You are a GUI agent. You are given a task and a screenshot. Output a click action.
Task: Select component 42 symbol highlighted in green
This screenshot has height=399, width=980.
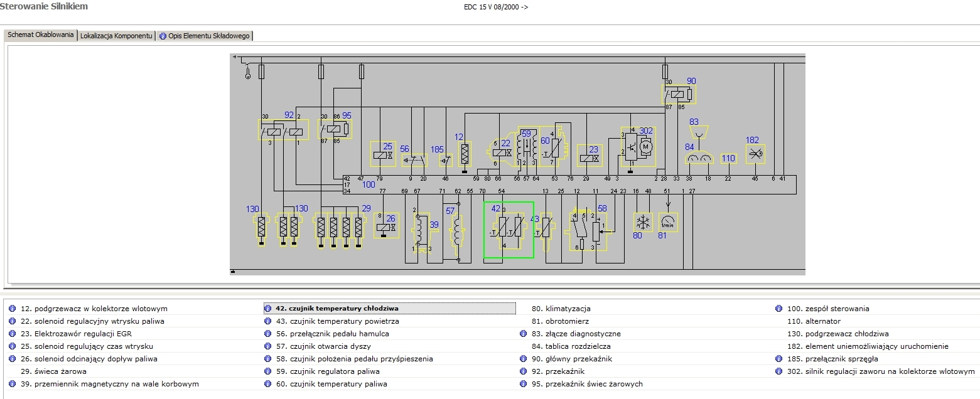tap(508, 229)
